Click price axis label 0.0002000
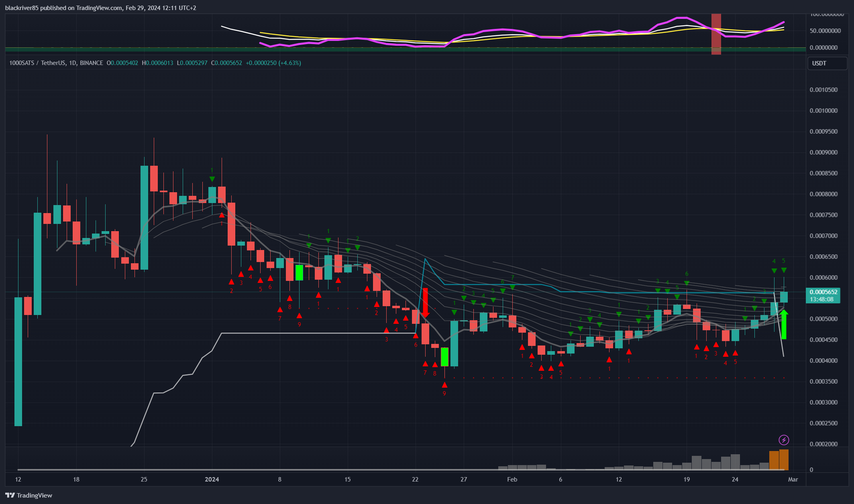Viewport: 854px width, 504px height. (x=824, y=444)
